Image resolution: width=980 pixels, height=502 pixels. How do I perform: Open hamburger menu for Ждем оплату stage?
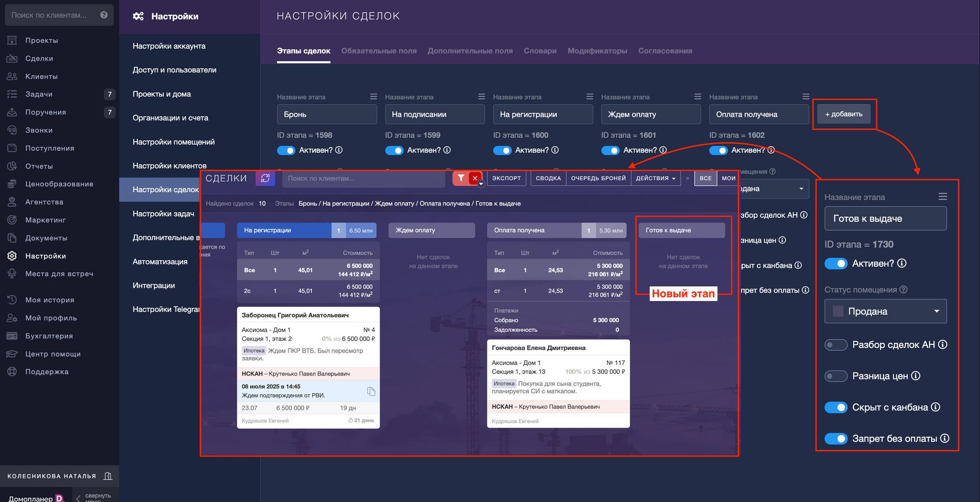pos(698,96)
